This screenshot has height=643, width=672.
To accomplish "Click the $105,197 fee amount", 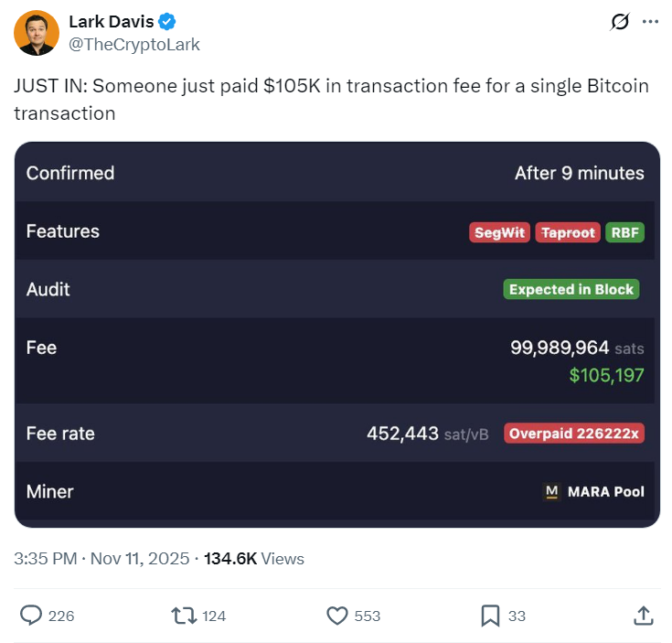I will (x=606, y=375).
